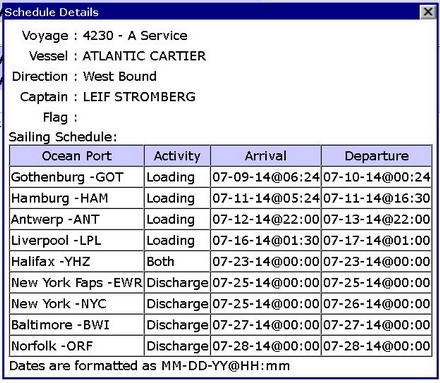Select the Halifax -YHZ port cell
This screenshot has width=440, height=383.
[77, 261]
